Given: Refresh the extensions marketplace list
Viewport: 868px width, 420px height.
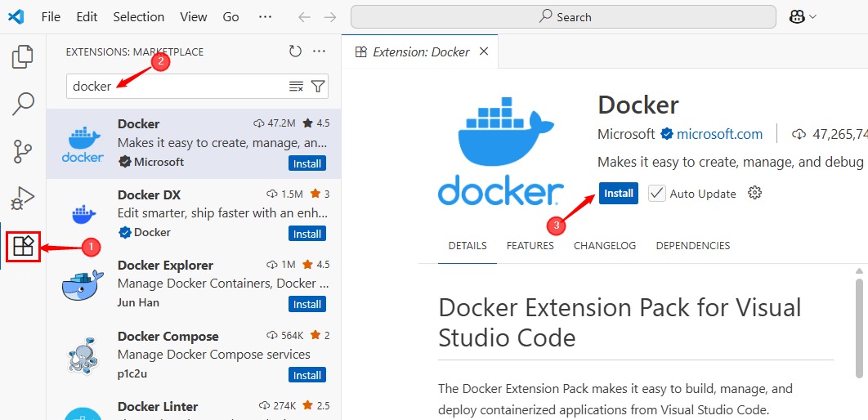Looking at the screenshot, I should pyautogui.click(x=295, y=51).
